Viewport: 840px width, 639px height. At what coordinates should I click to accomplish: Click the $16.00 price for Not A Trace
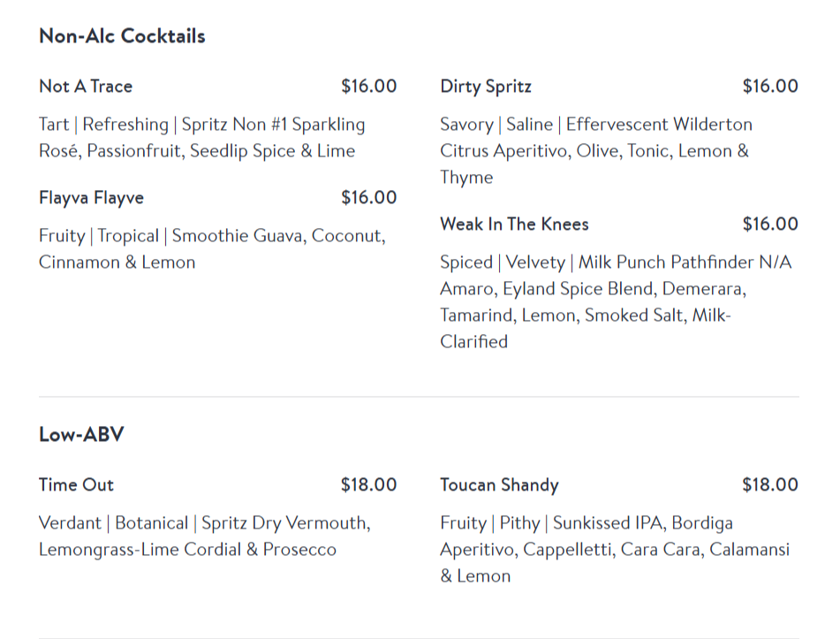click(x=368, y=87)
